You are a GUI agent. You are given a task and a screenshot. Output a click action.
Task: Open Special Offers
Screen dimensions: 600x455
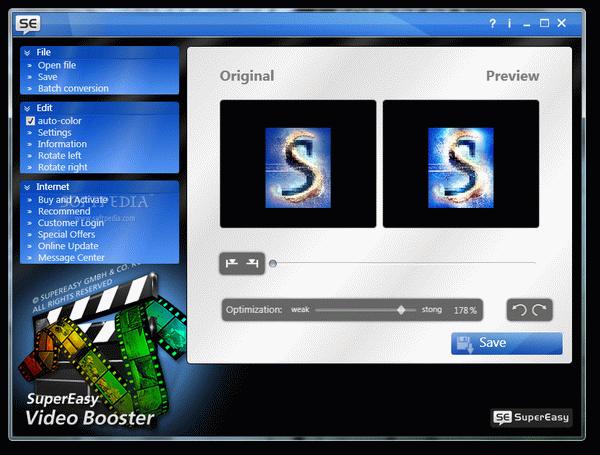pos(66,235)
